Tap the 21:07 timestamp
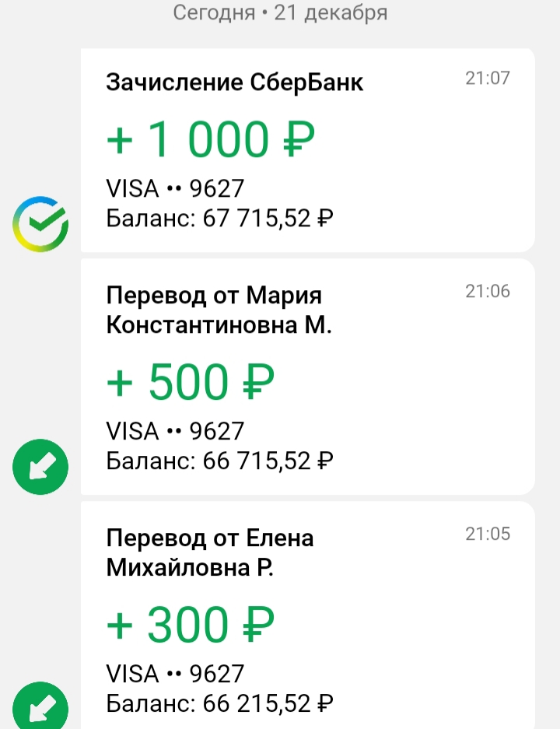The width and height of the screenshot is (560, 729). (x=488, y=78)
